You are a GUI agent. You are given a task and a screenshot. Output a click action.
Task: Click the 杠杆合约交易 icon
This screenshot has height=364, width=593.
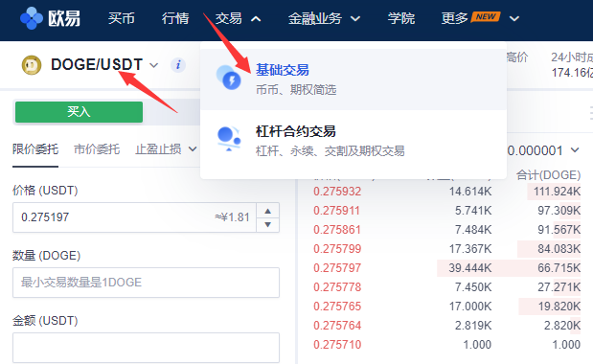tap(229, 139)
